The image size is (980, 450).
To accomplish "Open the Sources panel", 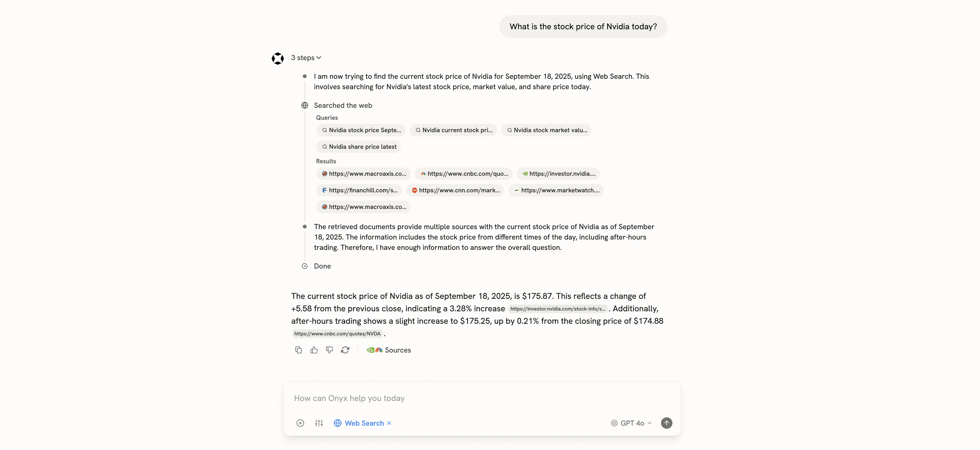I will [389, 350].
